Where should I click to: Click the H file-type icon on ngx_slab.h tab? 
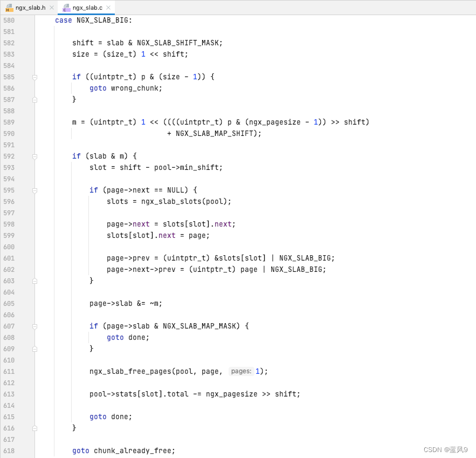[x=10, y=8]
